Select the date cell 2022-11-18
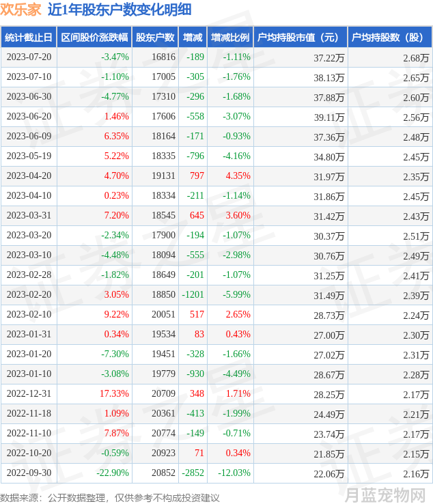The height and width of the screenshot is (504, 433). tap(29, 413)
